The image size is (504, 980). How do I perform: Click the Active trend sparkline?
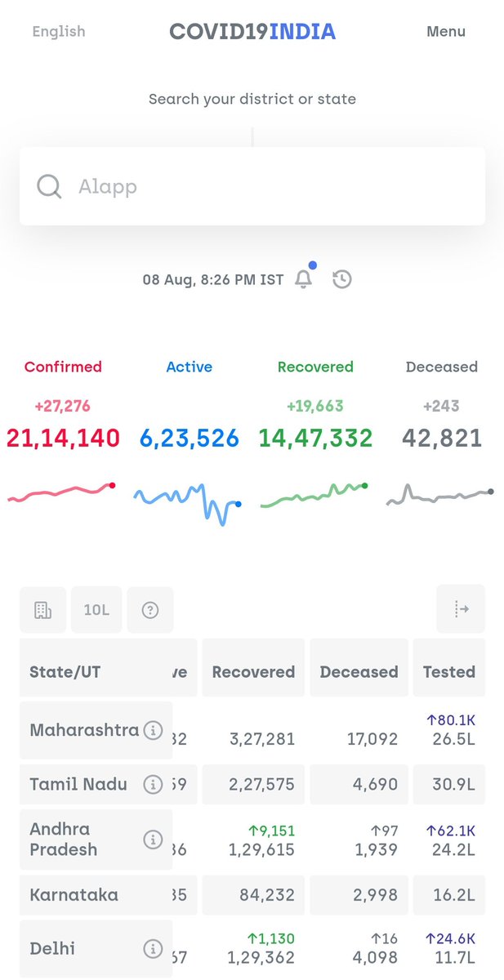coord(187,504)
